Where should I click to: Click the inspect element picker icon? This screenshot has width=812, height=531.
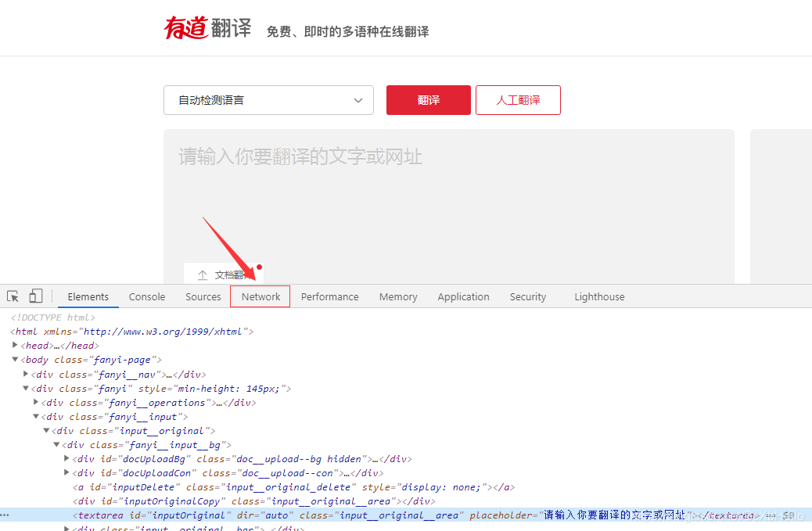[x=13, y=296]
